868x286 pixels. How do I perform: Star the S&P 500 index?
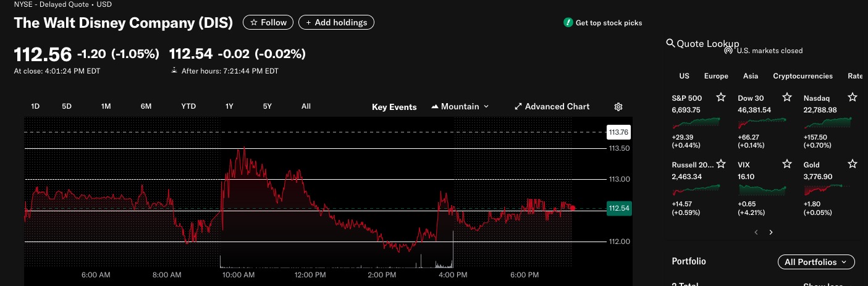[x=720, y=98]
